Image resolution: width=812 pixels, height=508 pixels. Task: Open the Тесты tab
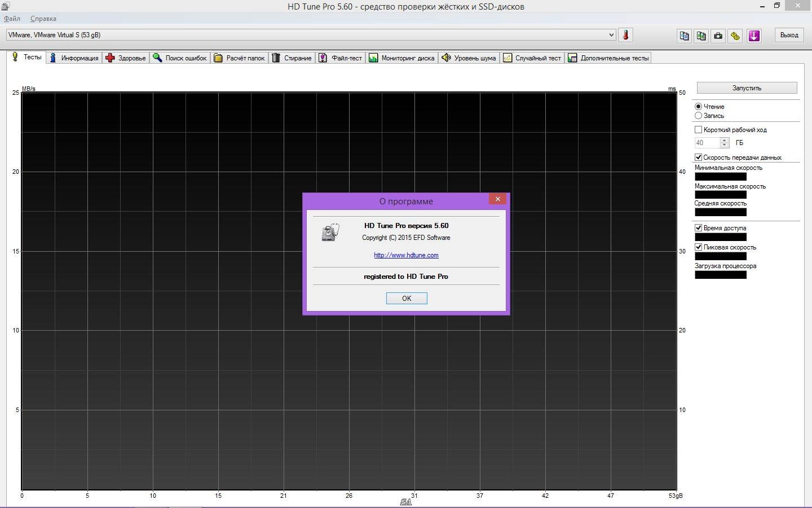coord(27,57)
